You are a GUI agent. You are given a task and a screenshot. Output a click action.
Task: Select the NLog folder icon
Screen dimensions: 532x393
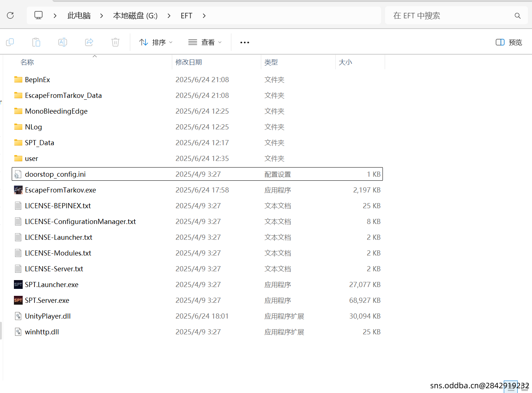pyautogui.click(x=18, y=127)
